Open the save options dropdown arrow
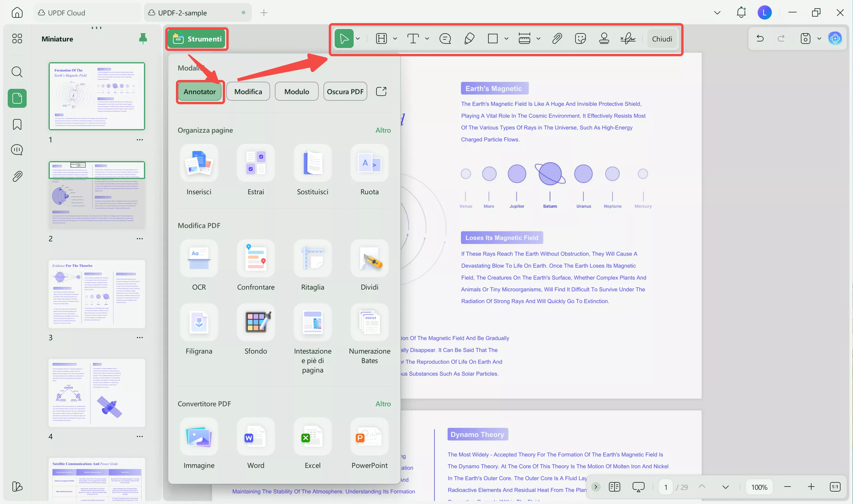The width and height of the screenshot is (853, 504). click(819, 39)
